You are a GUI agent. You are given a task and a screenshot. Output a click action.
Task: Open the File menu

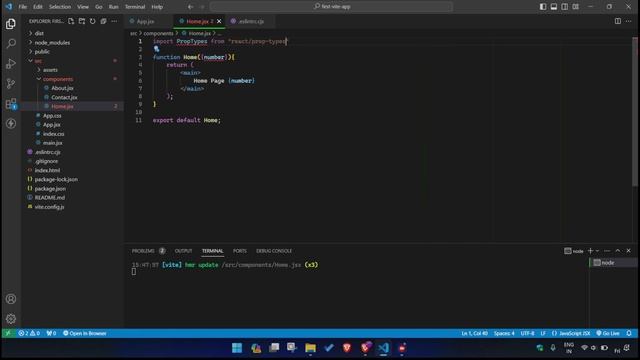pyautogui.click(x=22, y=7)
